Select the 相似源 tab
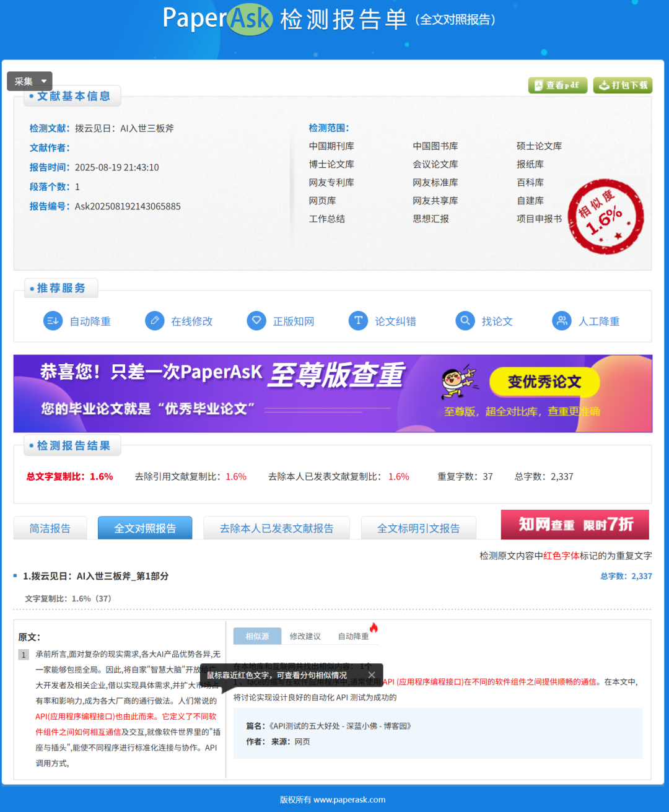This screenshot has width=669, height=812. (257, 636)
